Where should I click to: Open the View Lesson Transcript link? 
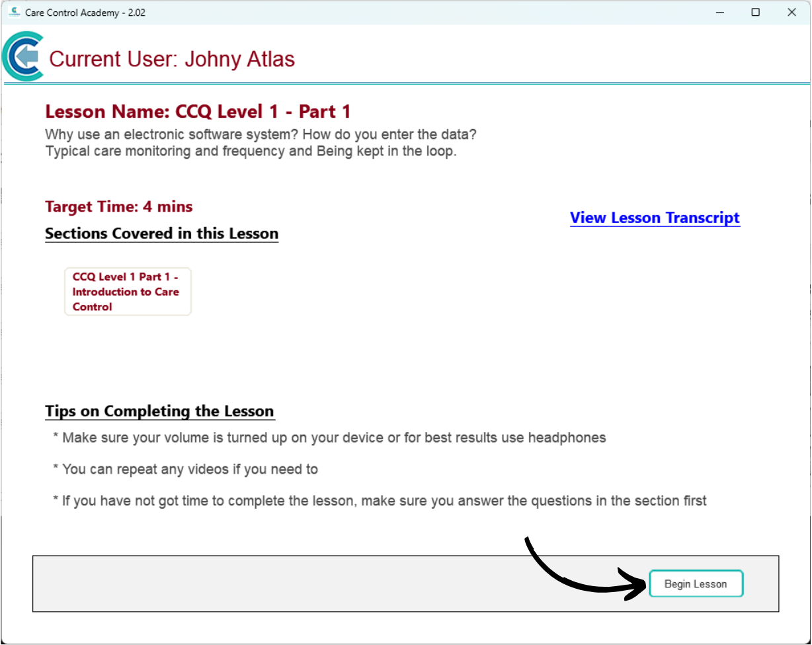[x=655, y=218]
